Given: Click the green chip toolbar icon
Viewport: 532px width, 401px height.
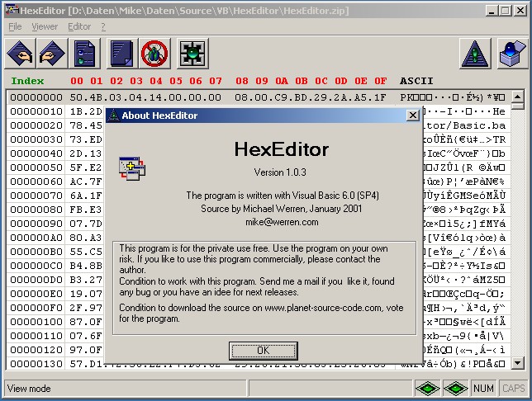Looking at the screenshot, I should pos(192,54).
